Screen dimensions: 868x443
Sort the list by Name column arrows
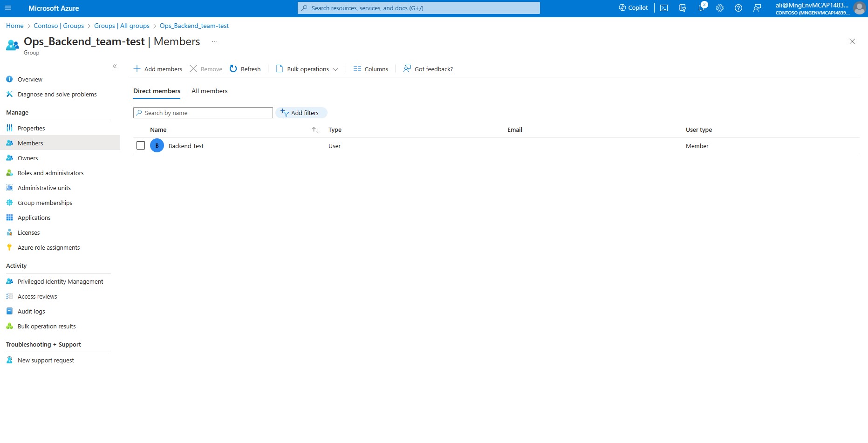pyautogui.click(x=315, y=130)
